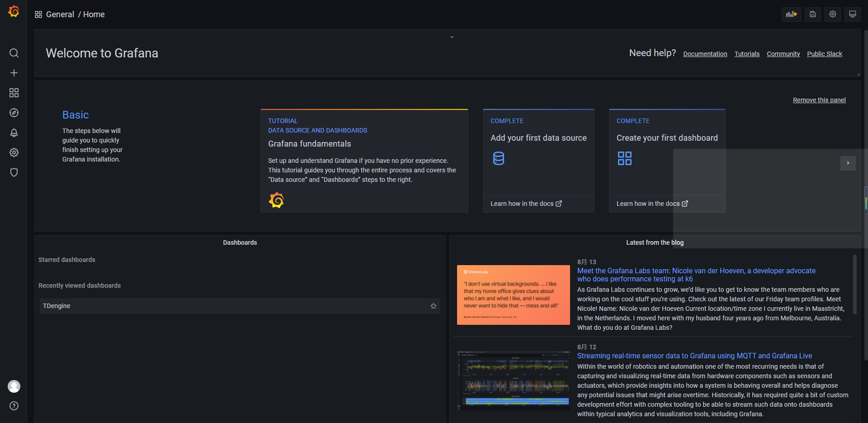Open the Help question mark icon
The height and width of the screenshot is (423, 868).
[14, 406]
